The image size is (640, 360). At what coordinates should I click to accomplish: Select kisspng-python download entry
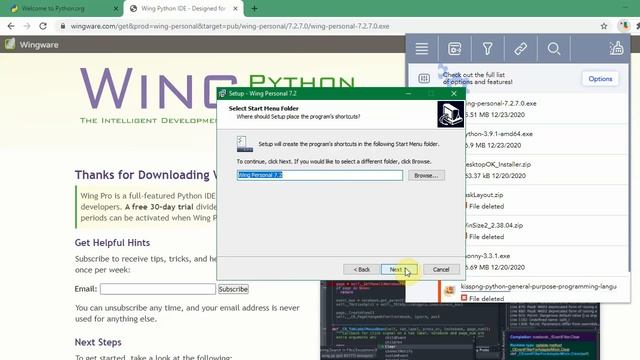(534, 291)
